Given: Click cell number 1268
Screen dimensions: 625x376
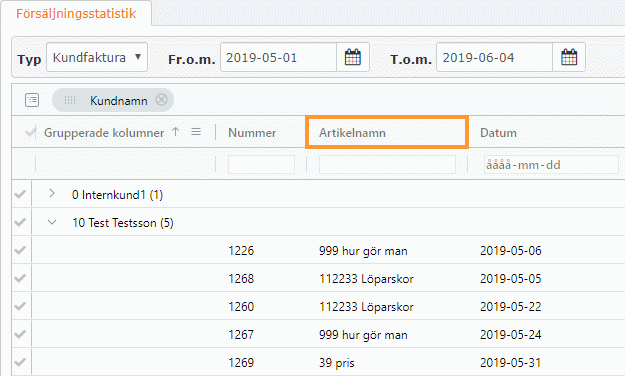Looking at the screenshot, I should (241, 278).
